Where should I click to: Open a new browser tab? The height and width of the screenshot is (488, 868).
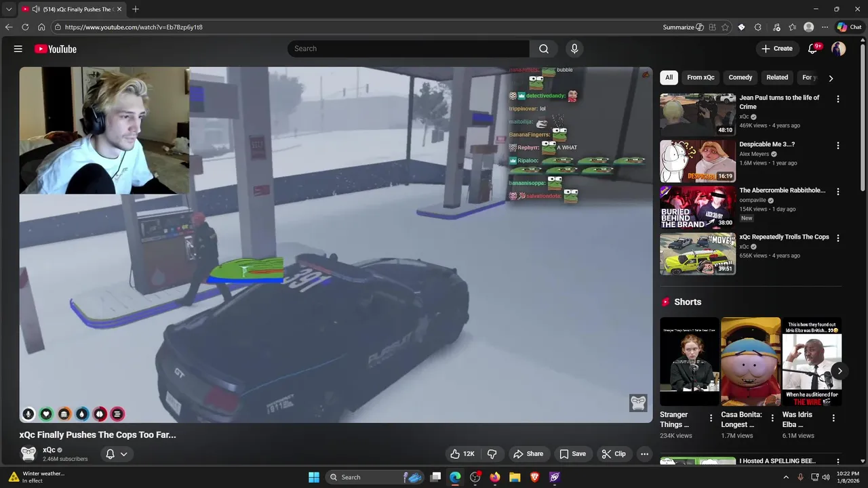(x=136, y=9)
